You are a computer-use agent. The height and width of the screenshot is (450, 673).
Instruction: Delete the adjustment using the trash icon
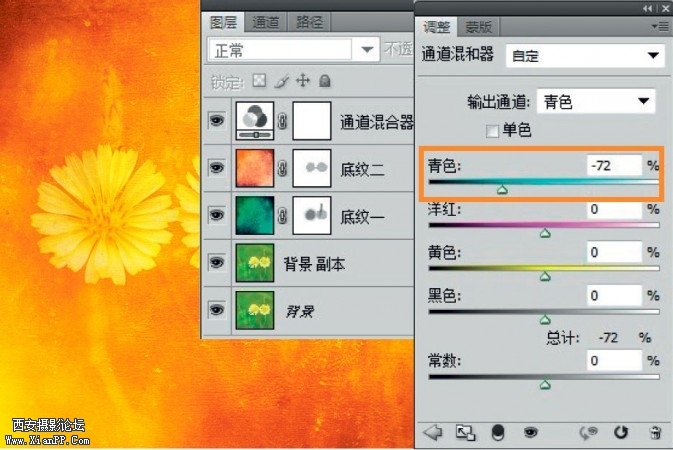coord(654,432)
